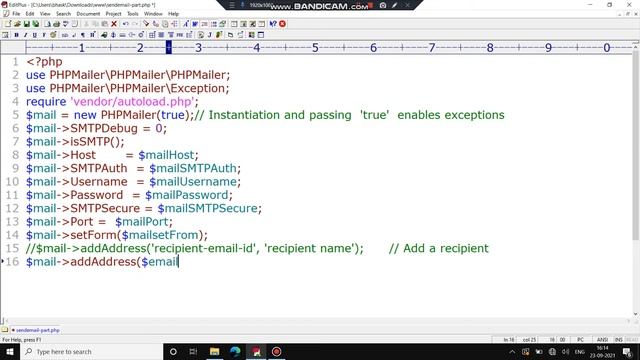Click 'ANSI' encoding in status bar
640x360 pixels.
point(602,340)
